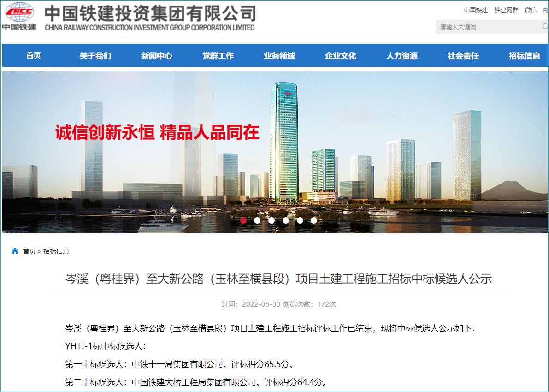This screenshot has width=549, height=392.
Task: Focus the 请输入关键词 search field
Action: (486, 27)
